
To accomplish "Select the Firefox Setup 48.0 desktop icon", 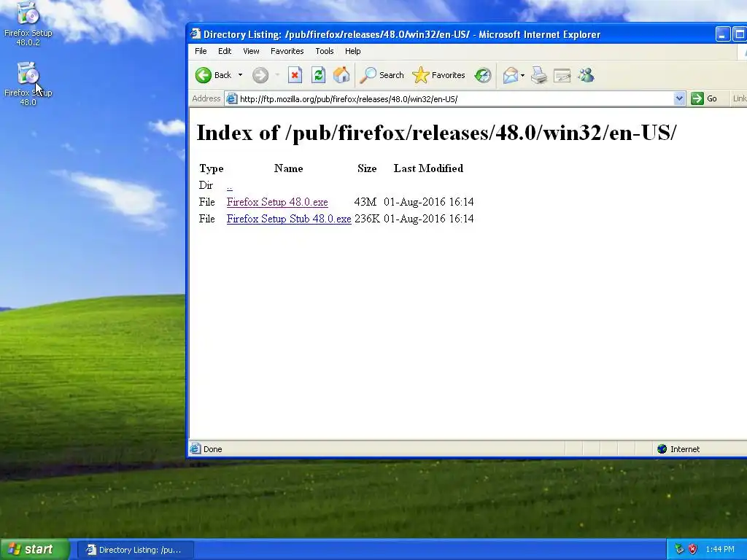I will point(28,84).
